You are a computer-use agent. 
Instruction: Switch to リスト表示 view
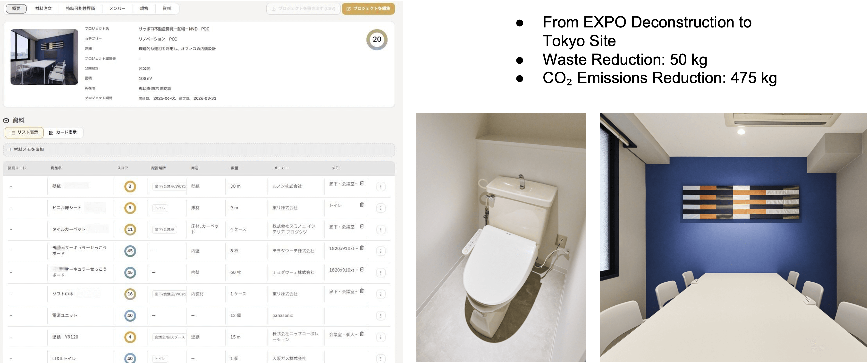(x=24, y=132)
